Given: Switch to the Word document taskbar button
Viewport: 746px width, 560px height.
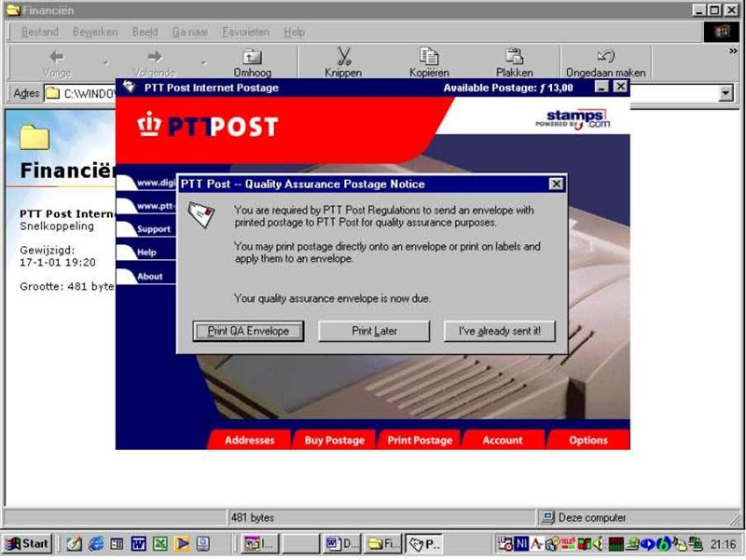Looking at the screenshot, I should (x=341, y=544).
